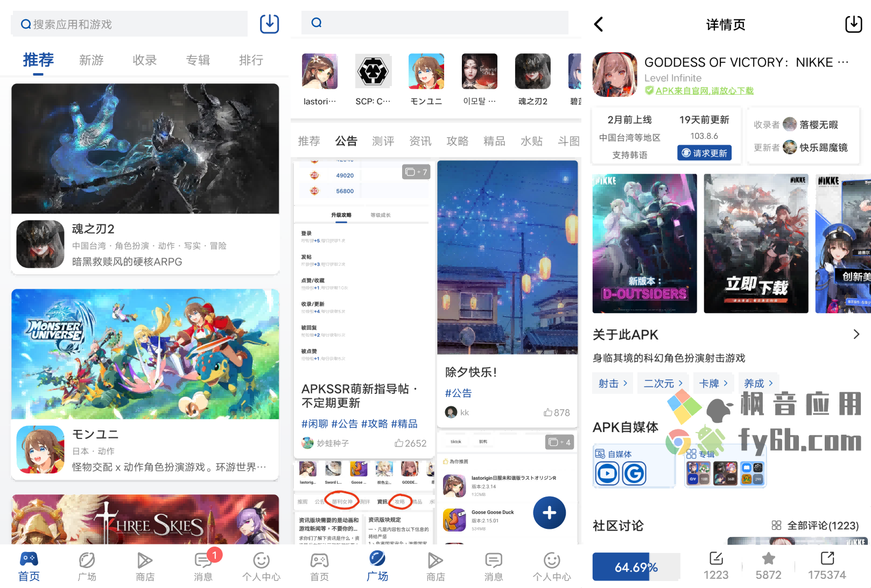
Task: Open the D-OUTSIDERS screenshot thumbnail
Action: point(644,243)
